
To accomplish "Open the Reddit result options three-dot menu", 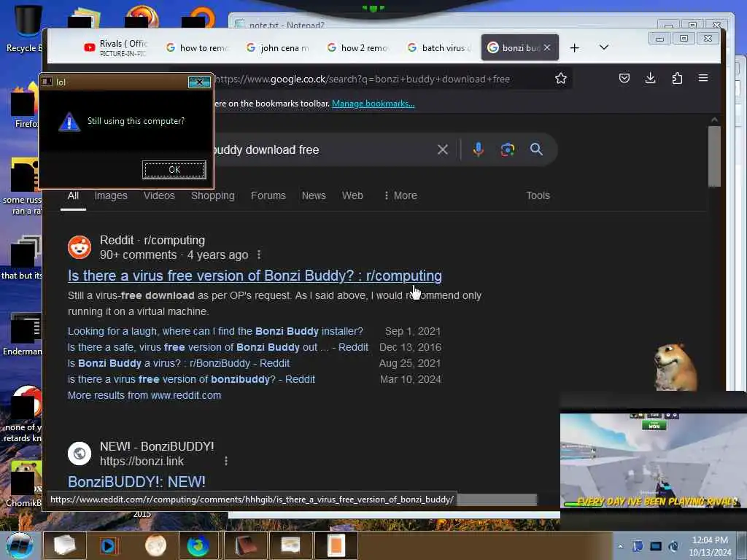I will coord(259,255).
